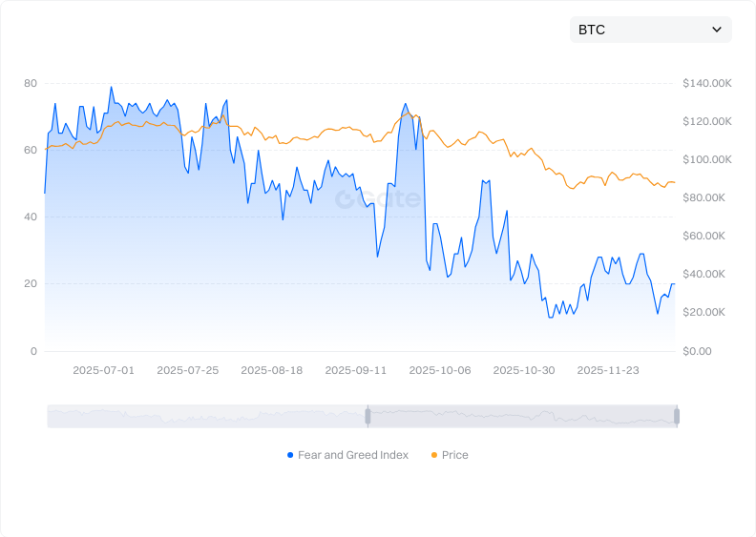756x537 pixels.
Task: Click the 2025-10-06 date axis label
Action: pos(439,370)
